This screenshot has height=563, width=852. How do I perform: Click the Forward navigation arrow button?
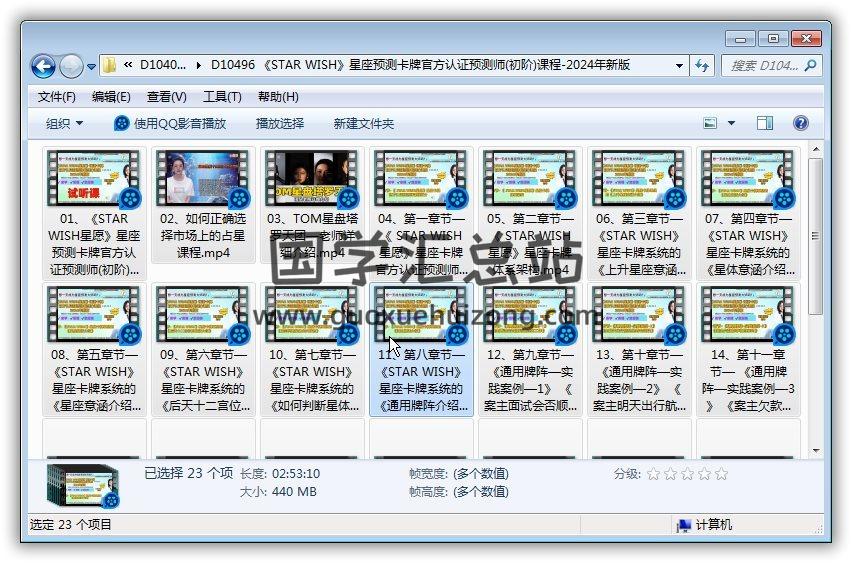click(71, 66)
